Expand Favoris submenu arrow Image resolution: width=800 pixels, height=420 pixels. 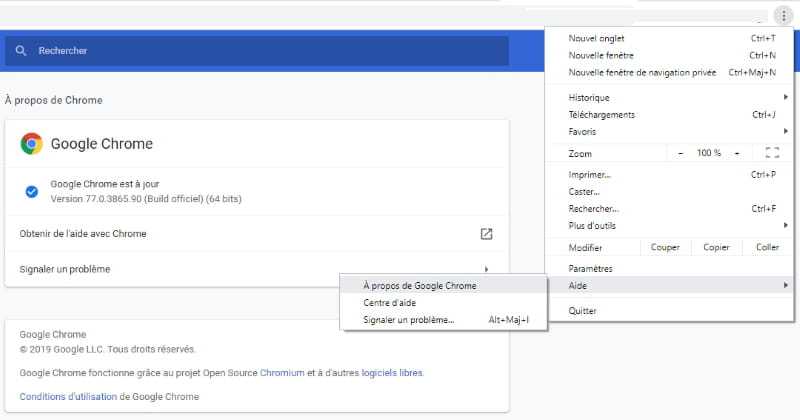click(x=786, y=131)
